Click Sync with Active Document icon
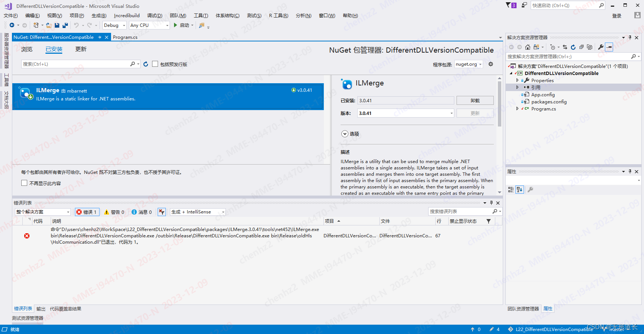Image resolution: width=644 pixels, height=334 pixels. (565, 47)
